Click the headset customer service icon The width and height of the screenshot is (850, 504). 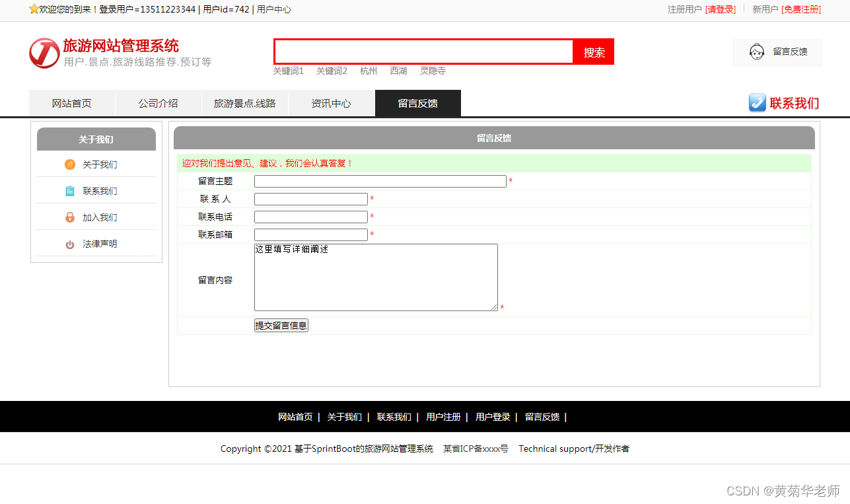click(x=757, y=52)
